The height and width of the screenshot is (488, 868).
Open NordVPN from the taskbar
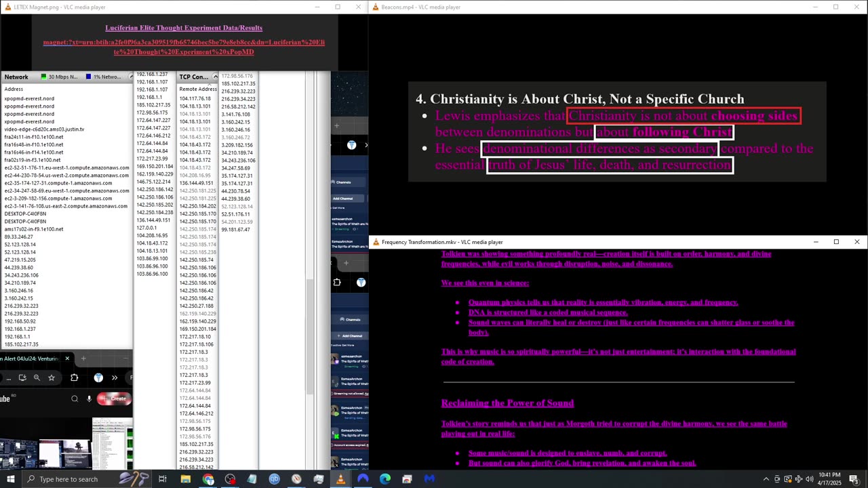coord(363,479)
